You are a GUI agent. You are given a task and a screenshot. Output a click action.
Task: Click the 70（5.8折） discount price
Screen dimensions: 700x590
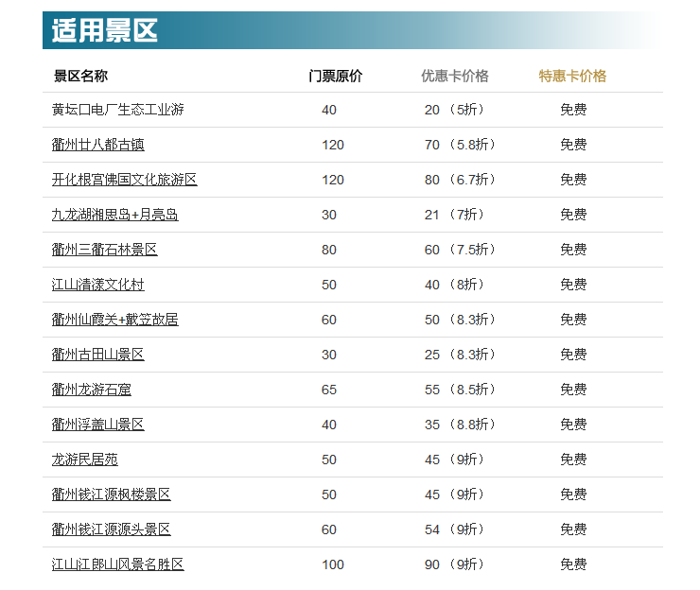click(461, 145)
